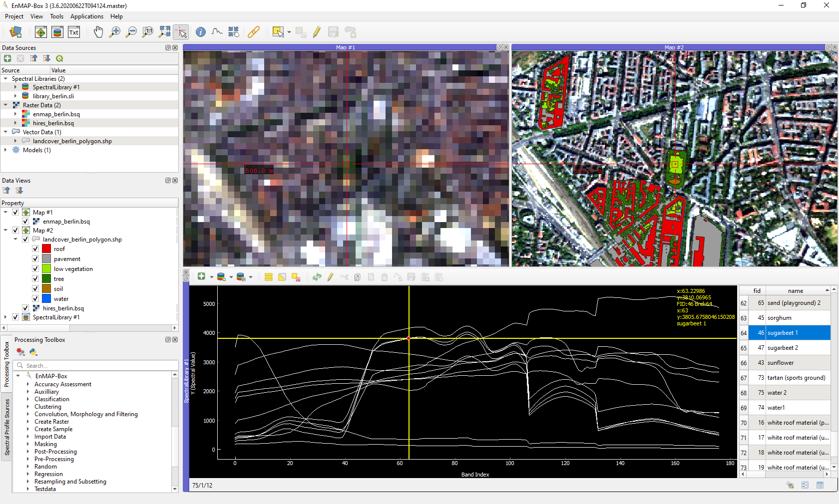Viewport: 839px width, 504px height.
Task: Toggle editing with the pencil icon above the plot
Action: click(331, 277)
